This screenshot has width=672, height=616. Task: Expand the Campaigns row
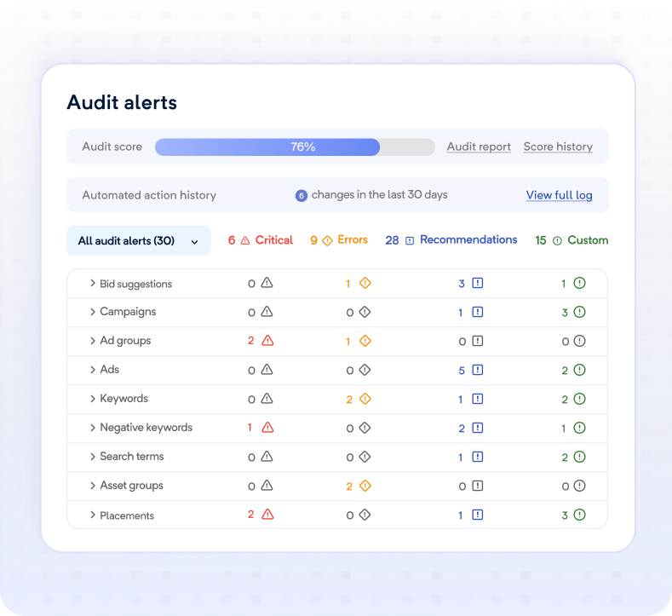(x=92, y=312)
